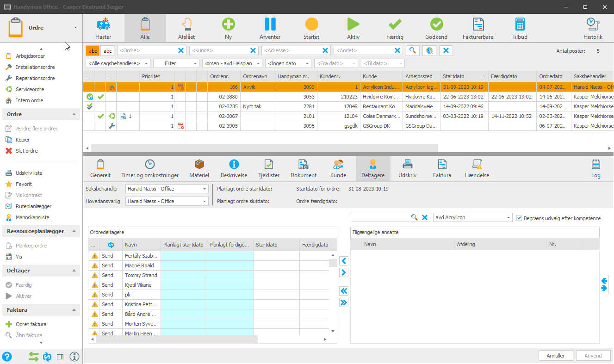Select Serviceordre in sidebar

point(30,89)
